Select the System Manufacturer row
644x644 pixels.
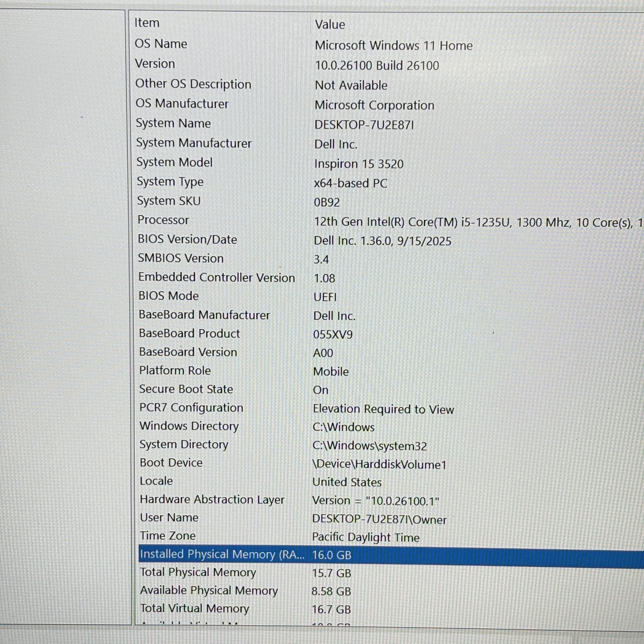[x=194, y=143]
